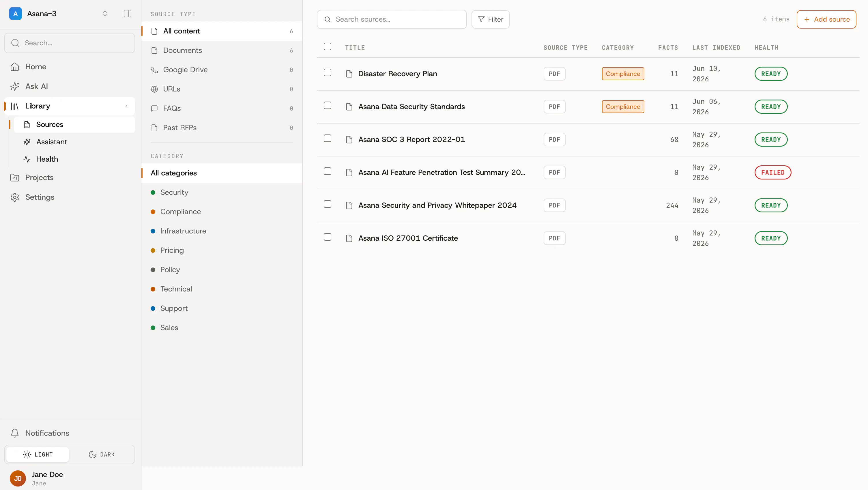Click READY badge for Disaster Recovery Plan
The image size is (868, 490).
point(771,74)
